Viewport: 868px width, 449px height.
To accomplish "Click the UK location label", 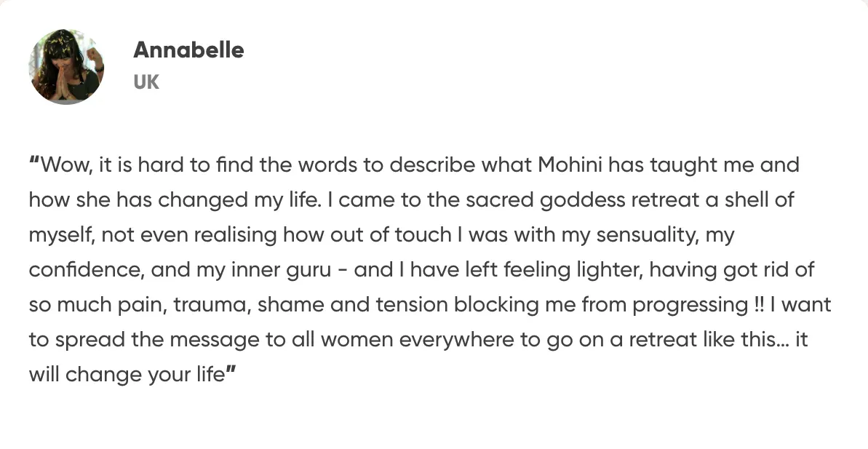I will (x=146, y=82).
